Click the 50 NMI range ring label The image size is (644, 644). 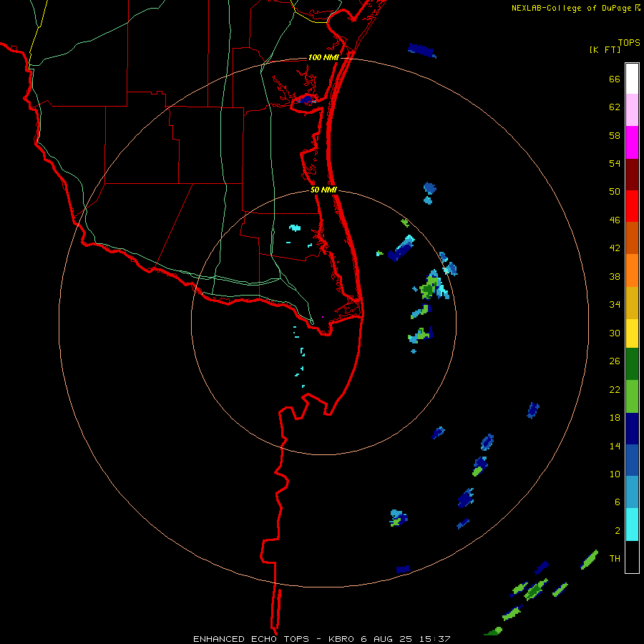click(x=323, y=190)
